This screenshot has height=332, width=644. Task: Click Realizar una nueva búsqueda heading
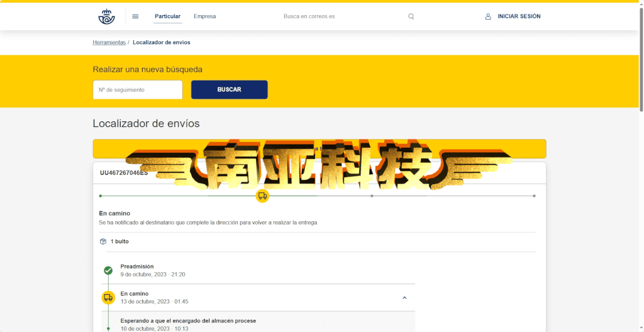(147, 69)
